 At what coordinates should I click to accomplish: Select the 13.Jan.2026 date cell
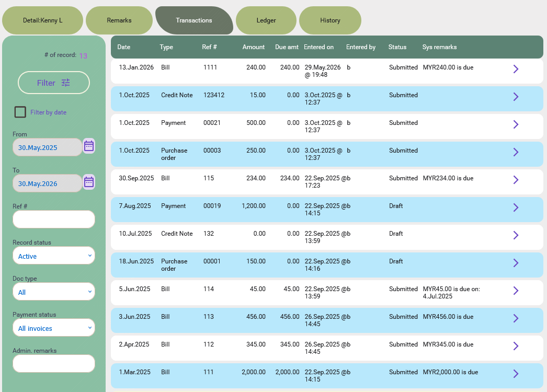pos(136,67)
